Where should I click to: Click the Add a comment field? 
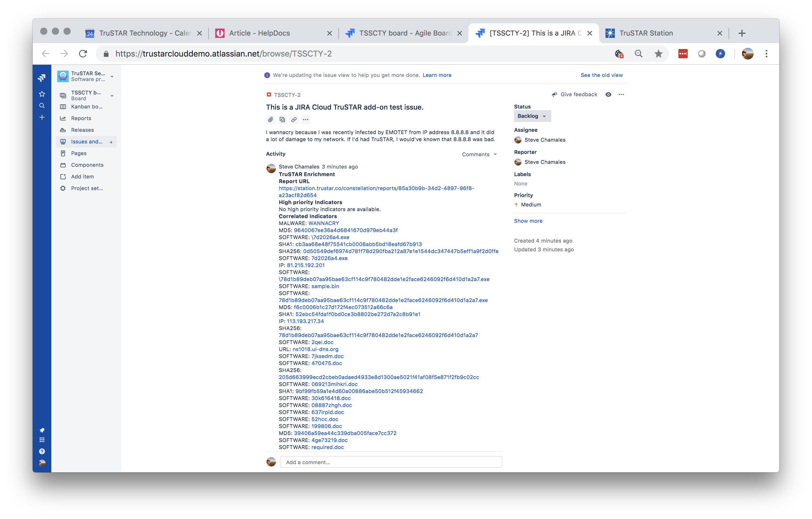tap(391, 462)
